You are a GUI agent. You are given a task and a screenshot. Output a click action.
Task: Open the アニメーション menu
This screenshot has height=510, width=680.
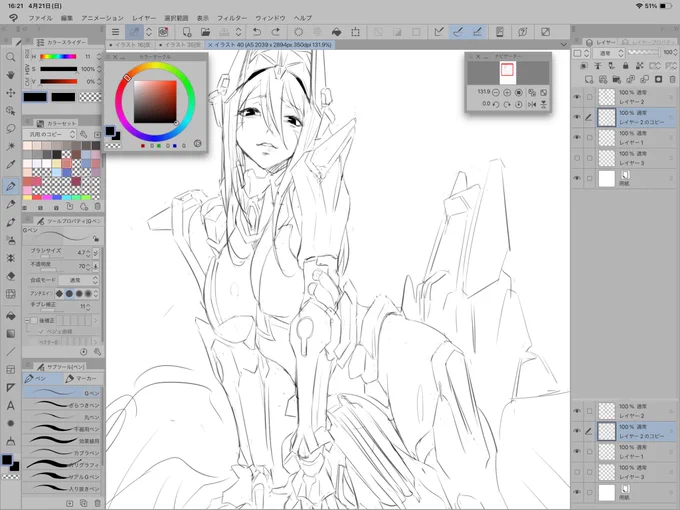[x=102, y=18]
